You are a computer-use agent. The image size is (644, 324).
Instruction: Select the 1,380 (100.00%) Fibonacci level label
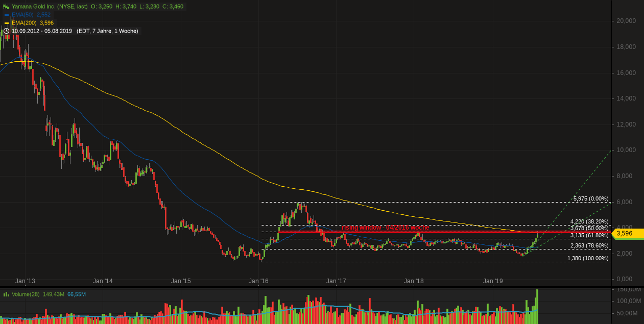click(x=588, y=259)
